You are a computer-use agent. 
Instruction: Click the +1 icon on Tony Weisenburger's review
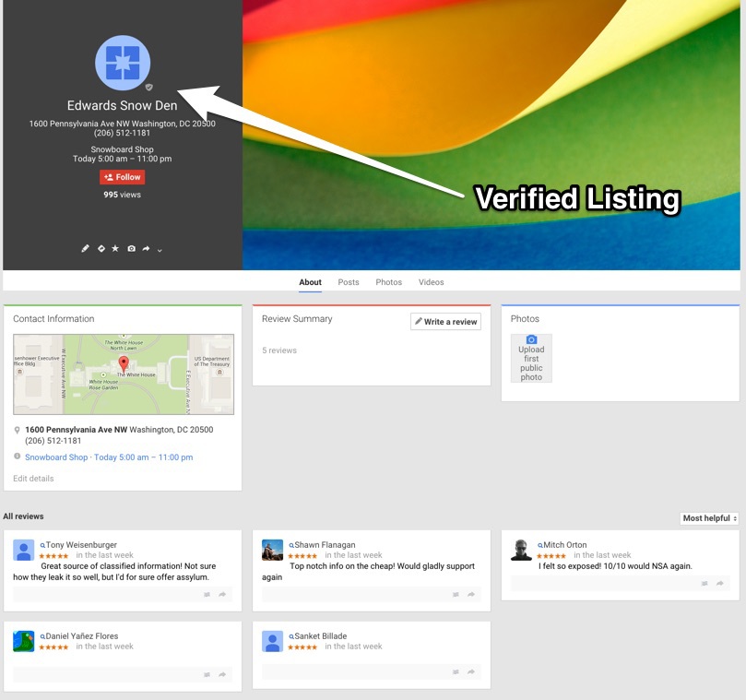pos(207,595)
